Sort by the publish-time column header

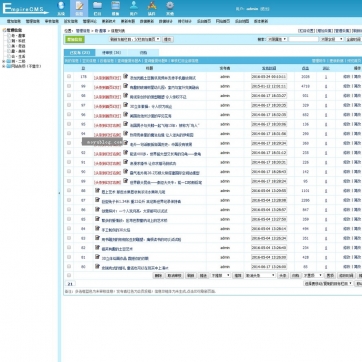point(269,68)
